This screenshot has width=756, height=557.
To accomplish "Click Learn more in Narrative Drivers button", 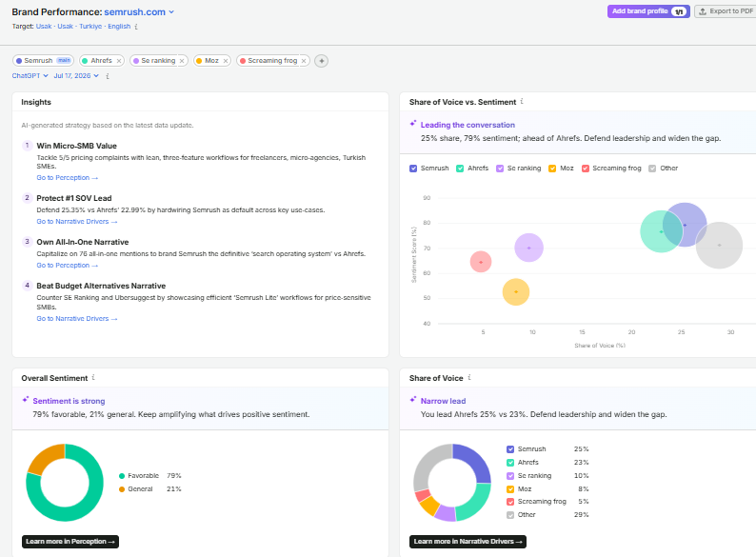I will tap(468, 542).
